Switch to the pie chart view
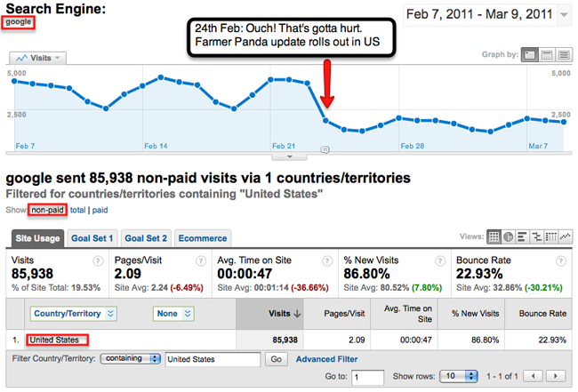Viewport: 578px width, 392px height. (509, 236)
